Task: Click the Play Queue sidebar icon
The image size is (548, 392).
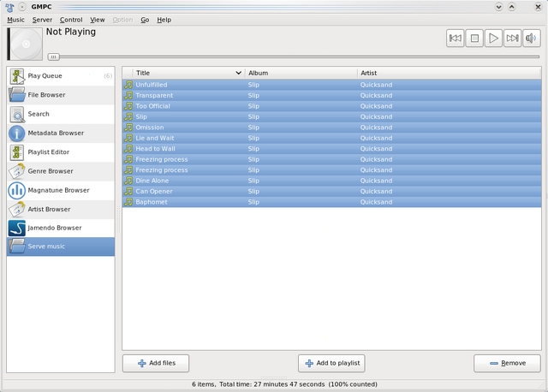Action: coord(17,76)
